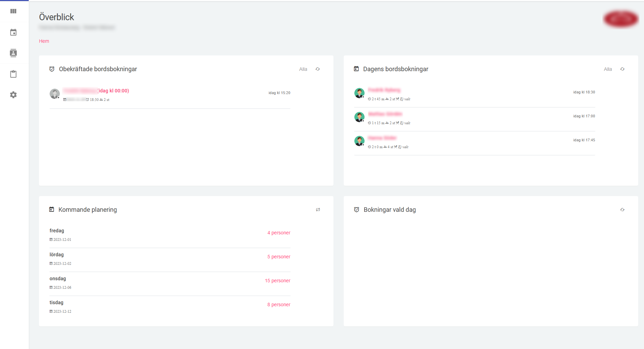Open the calendar icon in sidebar
Viewport: 644px width, 349px height.
pos(13,33)
